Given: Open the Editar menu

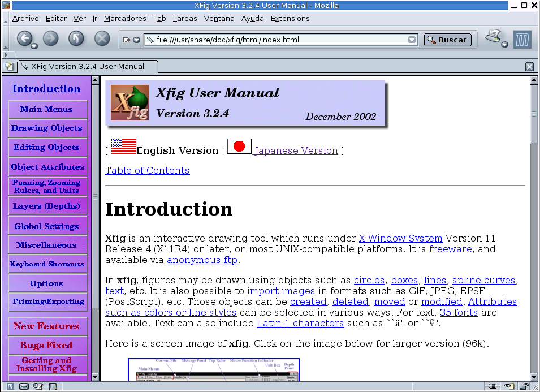Looking at the screenshot, I should coord(56,19).
